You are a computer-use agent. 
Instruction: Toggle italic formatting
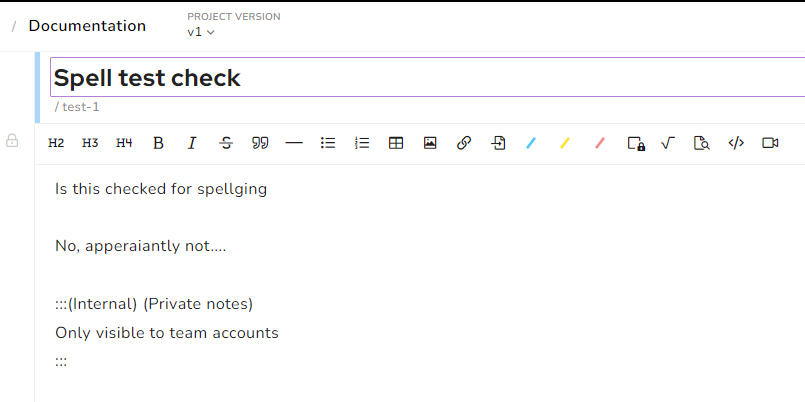[192, 143]
